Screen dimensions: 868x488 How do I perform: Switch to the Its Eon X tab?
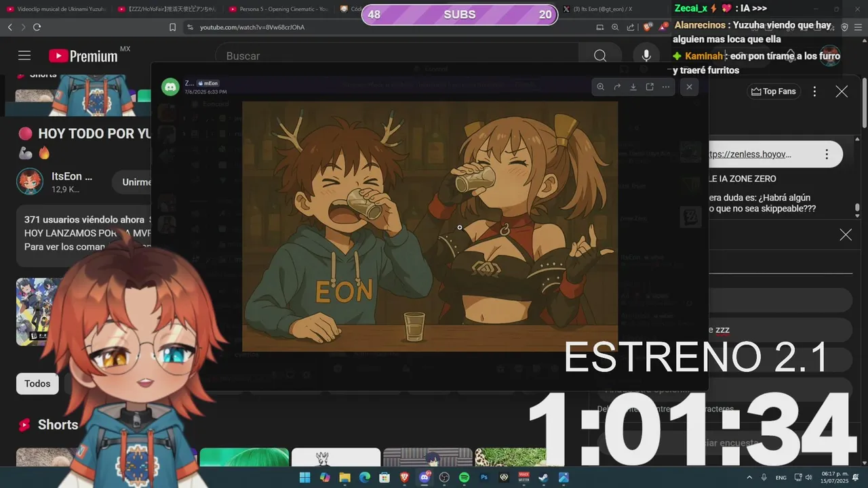[x=599, y=9]
